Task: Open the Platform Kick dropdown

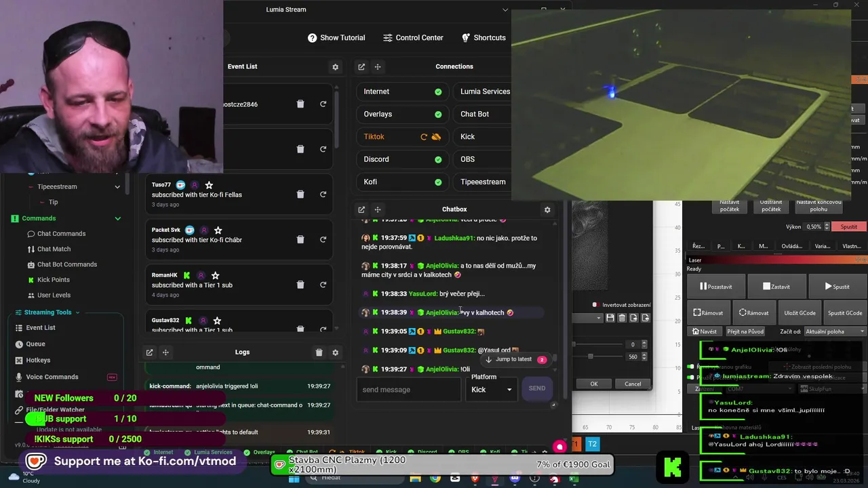Action: click(x=492, y=390)
